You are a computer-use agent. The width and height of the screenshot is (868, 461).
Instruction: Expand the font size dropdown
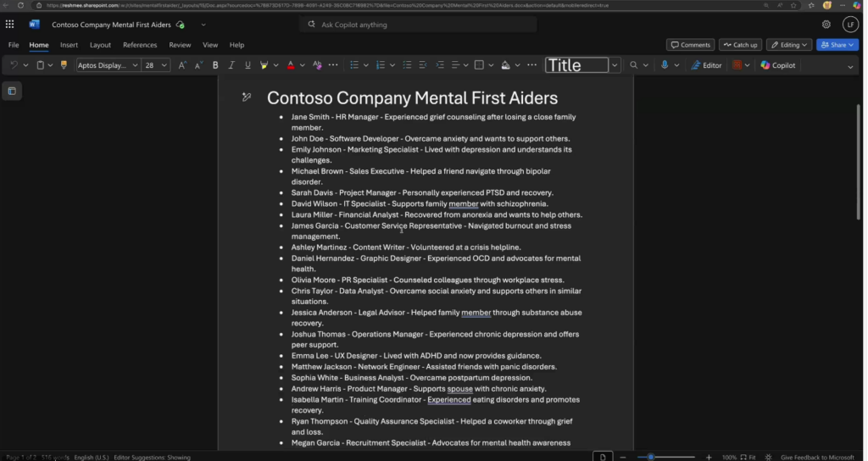164,65
